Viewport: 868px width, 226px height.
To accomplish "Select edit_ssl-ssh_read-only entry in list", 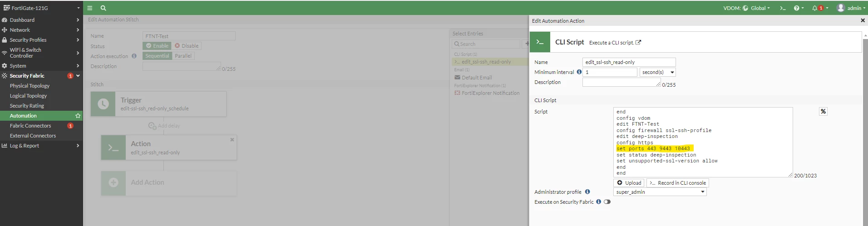I will click(491, 62).
